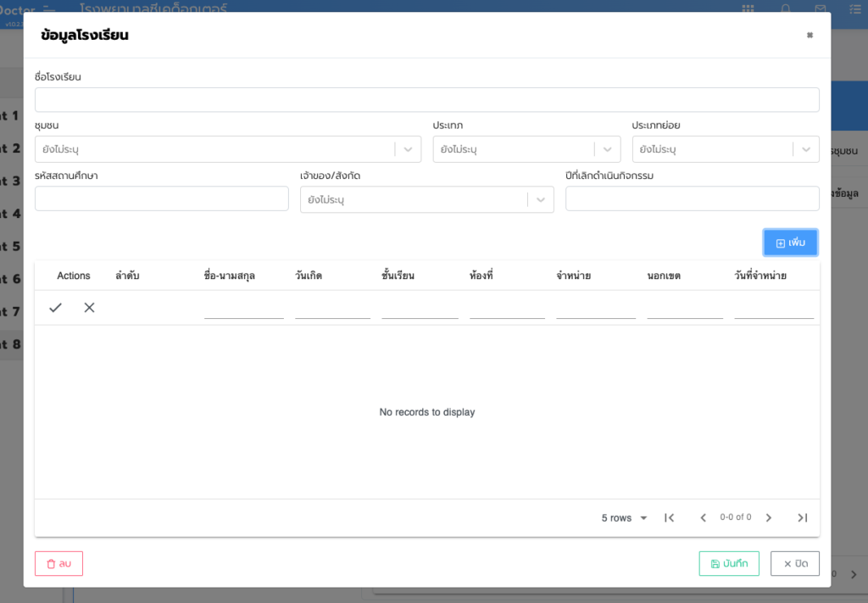Image resolution: width=868 pixels, height=603 pixels.
Task: Open the ประเภทย่อย dropdown
Action: 805,149
